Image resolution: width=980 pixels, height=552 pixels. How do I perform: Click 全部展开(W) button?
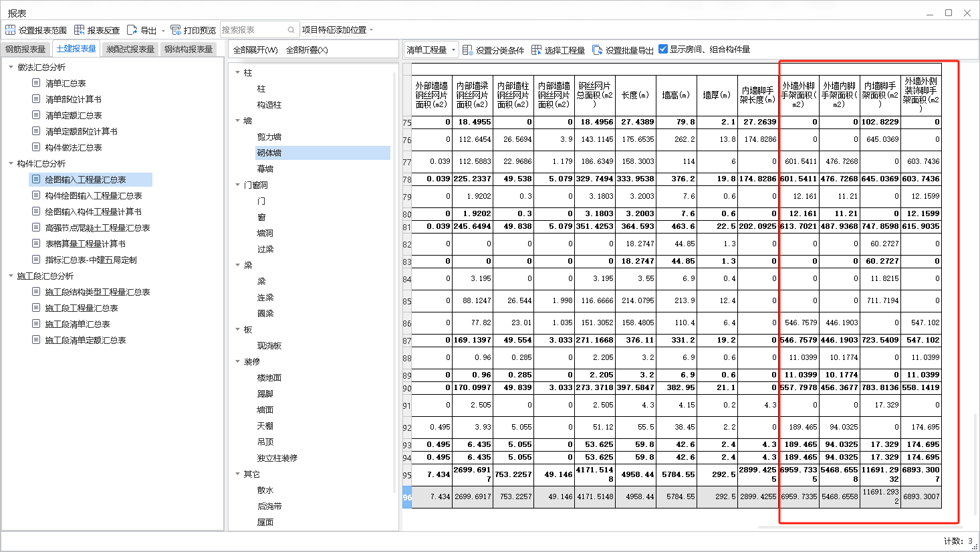pyautogui.click(x=255, y=50)
